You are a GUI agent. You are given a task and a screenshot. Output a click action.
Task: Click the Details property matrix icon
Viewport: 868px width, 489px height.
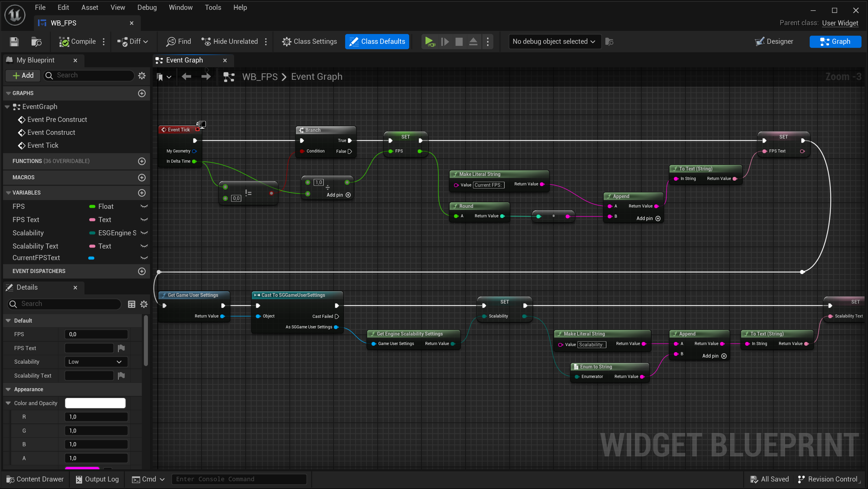(x=131, y=304)
